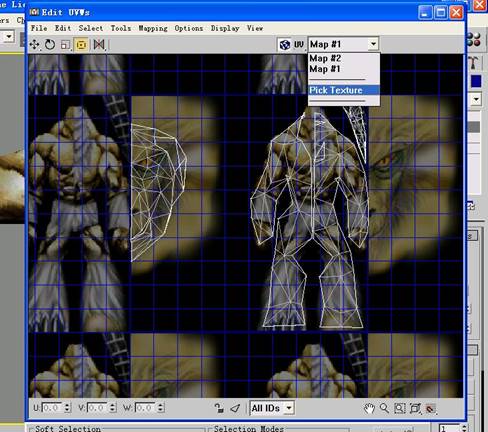Adjust the V value spinner arrows
The height and width of the screenshot is (432, 488).
113,408
